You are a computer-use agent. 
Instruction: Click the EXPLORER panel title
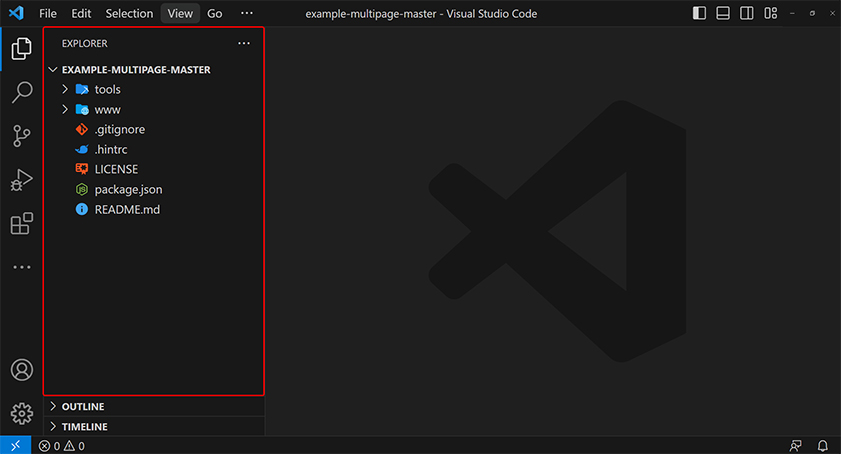tap(85, 43)
